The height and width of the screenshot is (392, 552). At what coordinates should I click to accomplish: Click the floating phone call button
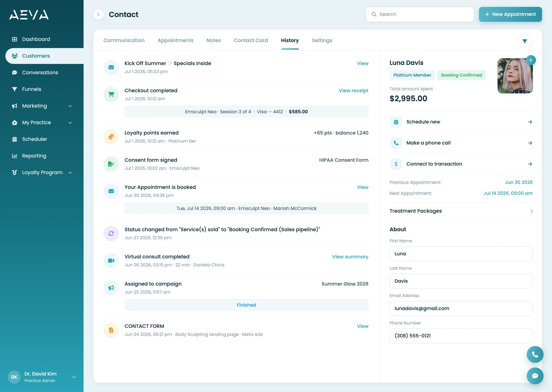point(535,355)
